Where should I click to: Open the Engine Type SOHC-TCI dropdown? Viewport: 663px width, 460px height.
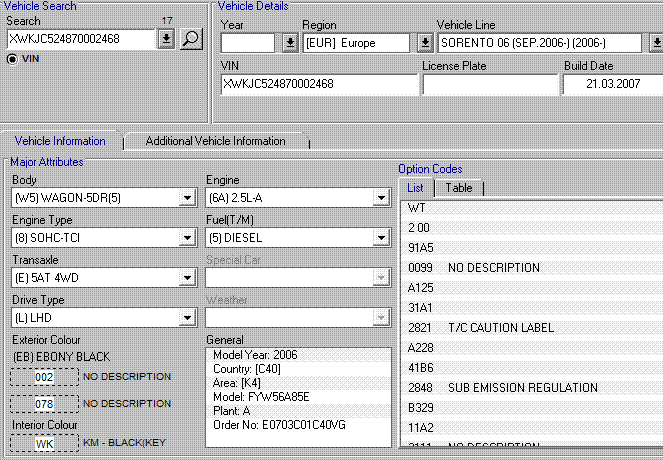point(185,238)
